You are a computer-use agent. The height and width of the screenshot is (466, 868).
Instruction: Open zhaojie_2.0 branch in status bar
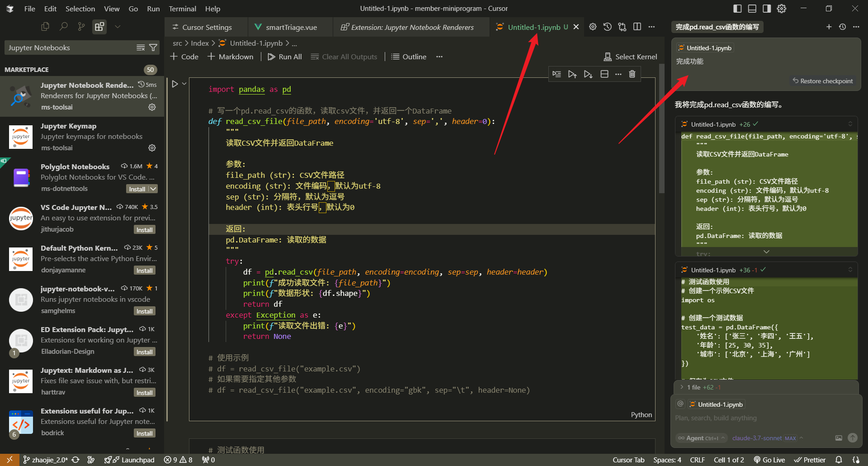click(46, 460)
